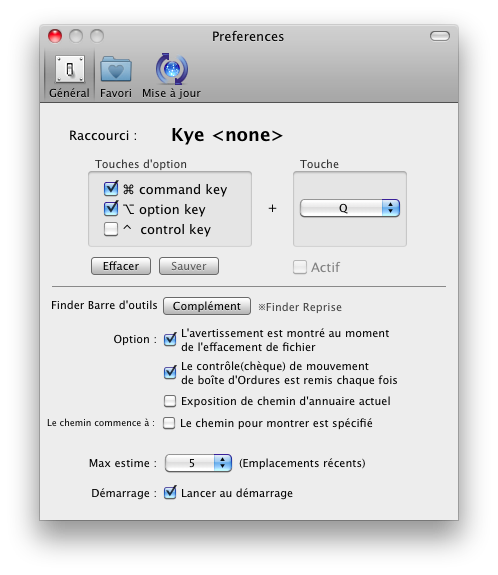Enable Exposition de chemin d'annuaire actuel
The image size is (498, 575).
pos(170,401)
